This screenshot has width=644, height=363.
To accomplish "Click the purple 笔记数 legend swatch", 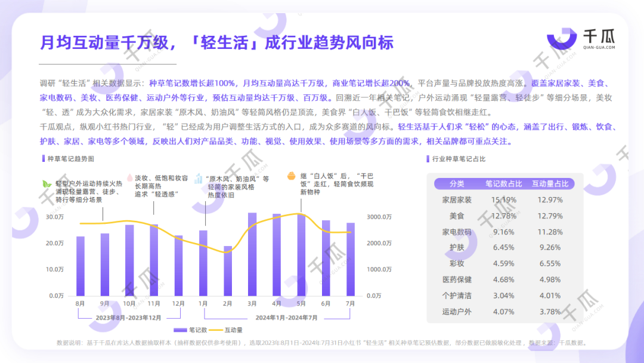I will click(x=180, y=330).
